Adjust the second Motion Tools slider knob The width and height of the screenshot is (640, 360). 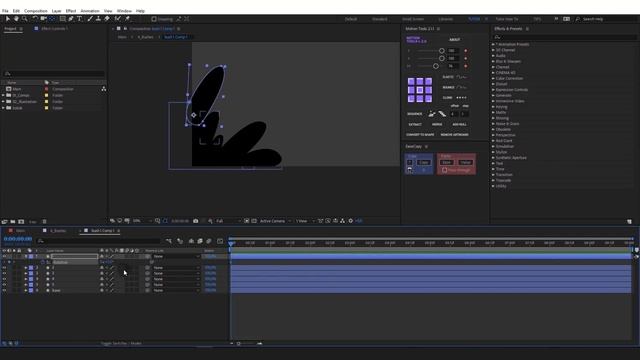click(x=442, y=58)
